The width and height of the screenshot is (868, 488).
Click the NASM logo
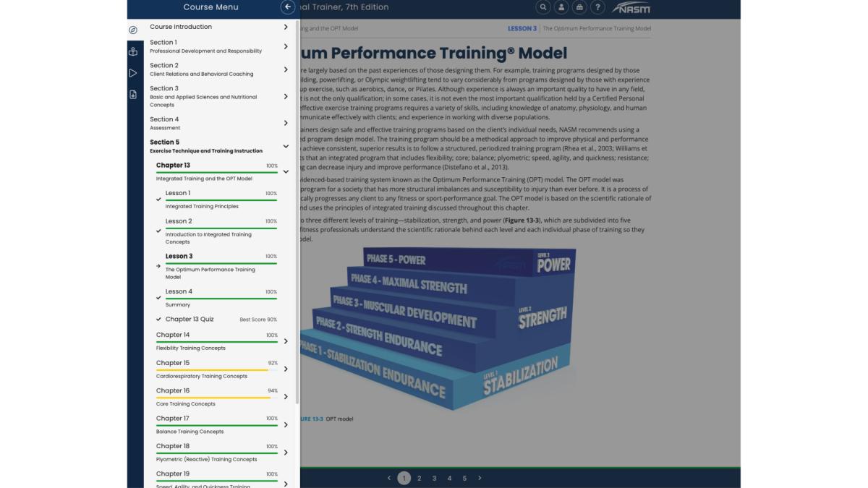(x=631, y=8)
